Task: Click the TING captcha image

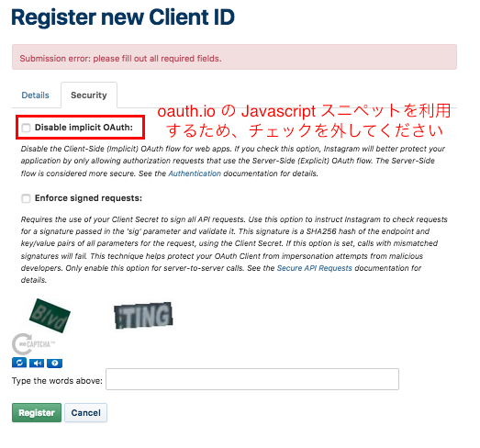Action: [x=143, y=316]
